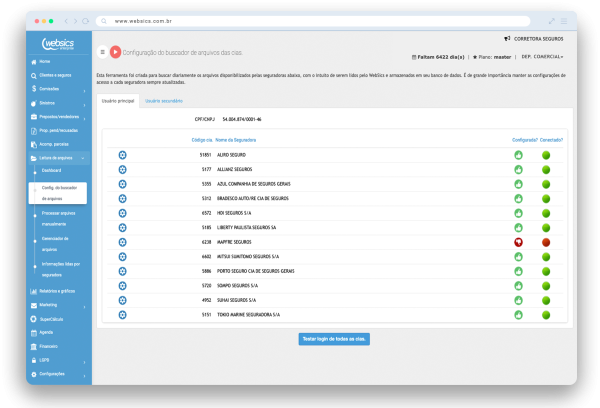Open the DEP. COMERCIAL dropdown
Screen dimensions: 600x408
coord(543,57)
